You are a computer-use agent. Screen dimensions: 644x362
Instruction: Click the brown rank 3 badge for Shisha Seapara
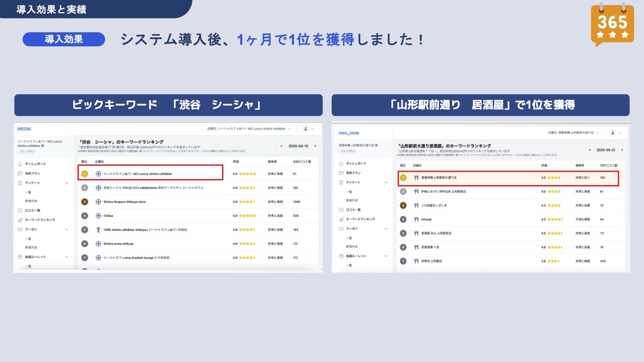click(x=85, y=202)
